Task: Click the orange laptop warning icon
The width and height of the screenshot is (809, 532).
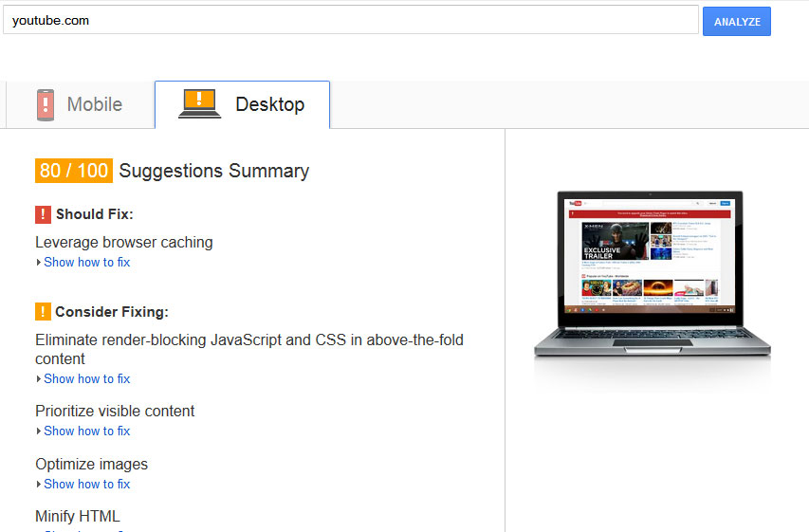Action: (199, 103)
